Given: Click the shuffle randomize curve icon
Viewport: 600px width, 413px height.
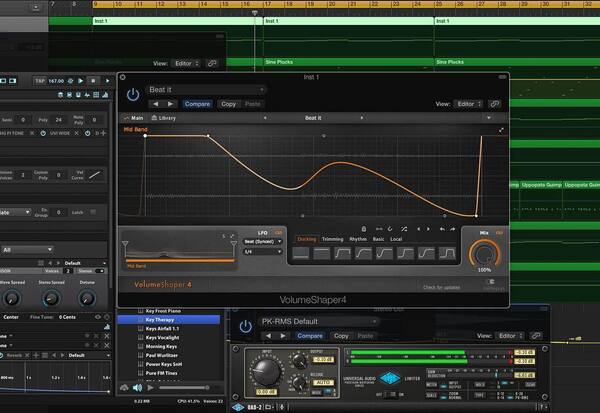Looking at the screenshot, I should click(404, 229).
